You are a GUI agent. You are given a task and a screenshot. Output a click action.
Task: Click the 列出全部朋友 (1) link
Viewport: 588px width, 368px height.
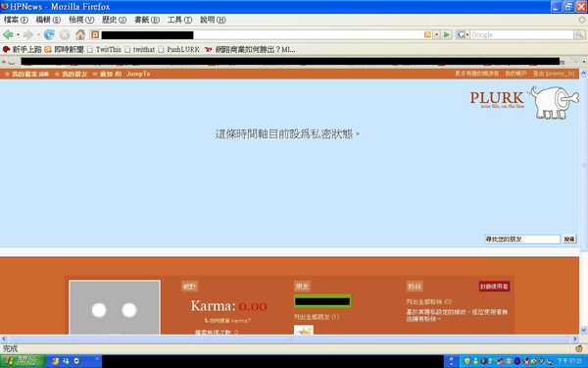pyautogui.click(x=317, y=317)
